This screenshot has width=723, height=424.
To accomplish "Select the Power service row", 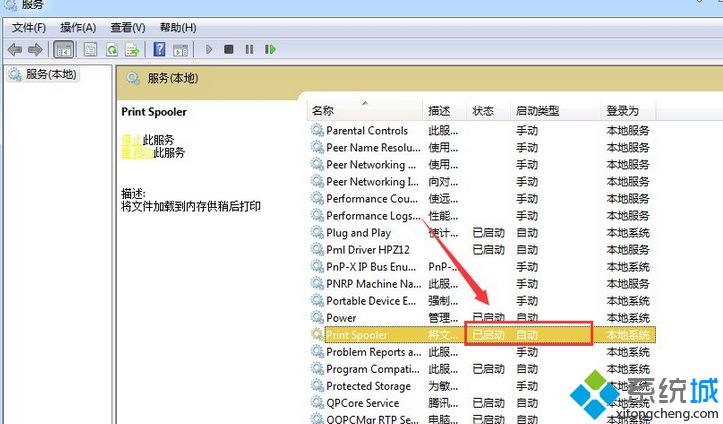I will pos(482,318).
